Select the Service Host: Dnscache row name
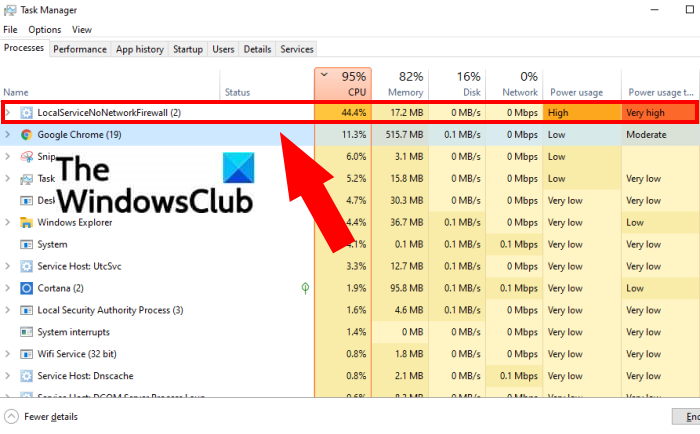Viewport: 700px width, 434px height. point(85,376)
